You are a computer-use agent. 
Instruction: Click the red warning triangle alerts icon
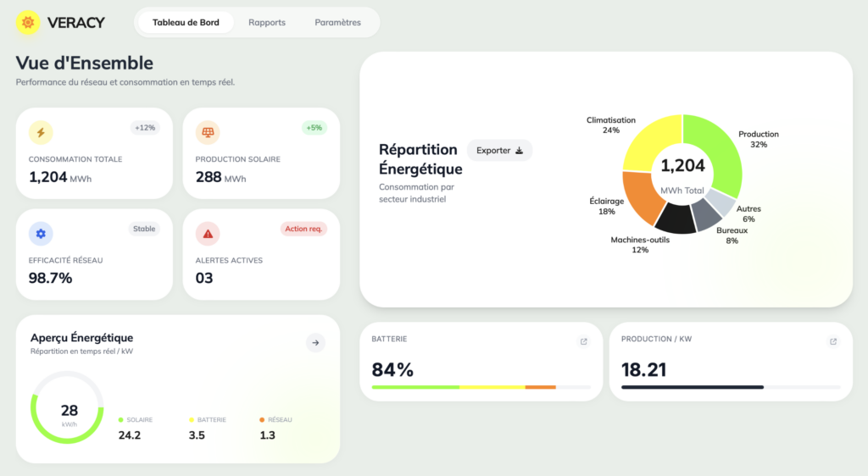pyautogui.click(x=208, y=233)
